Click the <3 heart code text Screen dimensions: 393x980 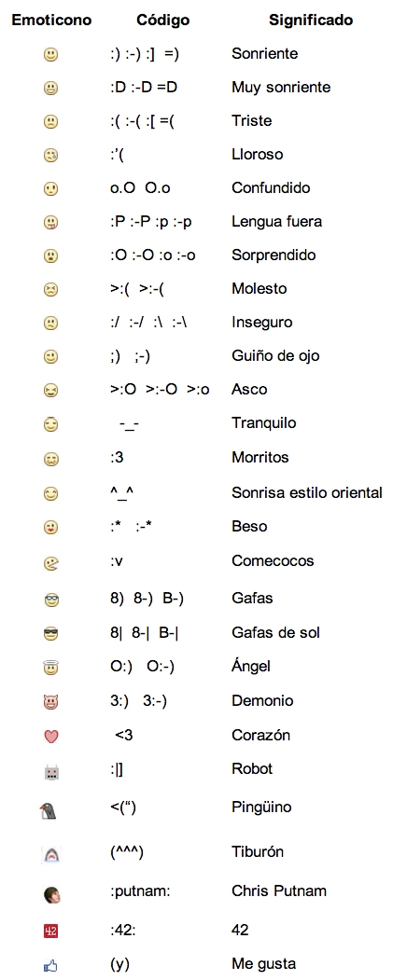[x=124, y=735]
